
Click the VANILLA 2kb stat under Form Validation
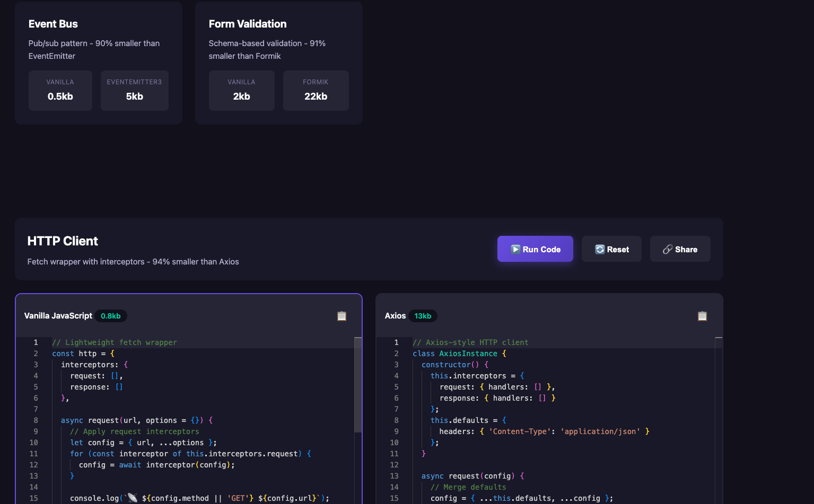[241, 90]
